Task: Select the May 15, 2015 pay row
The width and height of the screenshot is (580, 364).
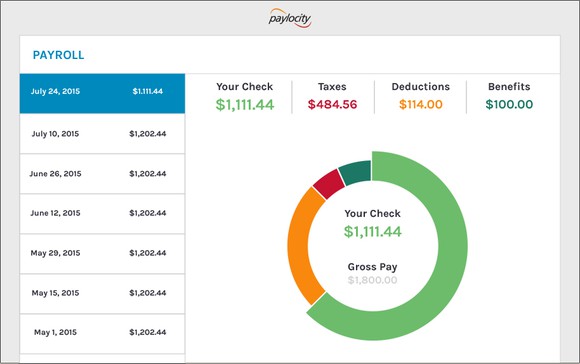Action: pyautogui.click(x=102, y=293)
